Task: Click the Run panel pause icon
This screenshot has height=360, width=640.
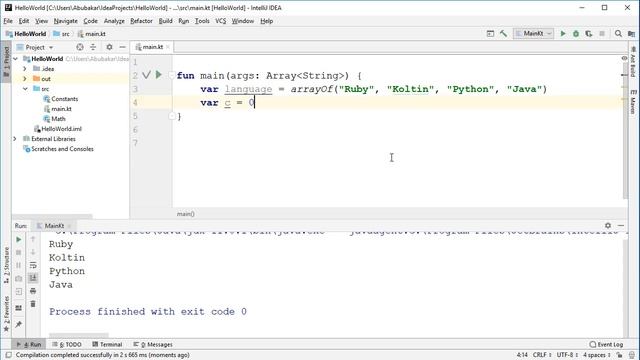Action: (x=18, y=266)
